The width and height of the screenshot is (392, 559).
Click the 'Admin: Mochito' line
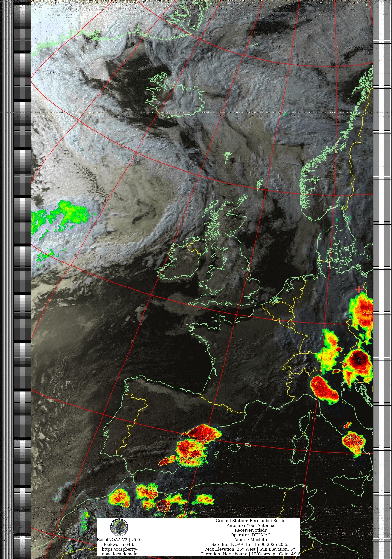tap(251, 540)
